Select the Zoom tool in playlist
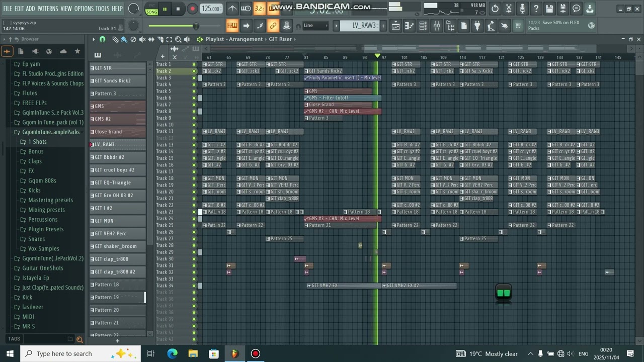The height and width of the screenshot is (362, 644). [178, 39]
